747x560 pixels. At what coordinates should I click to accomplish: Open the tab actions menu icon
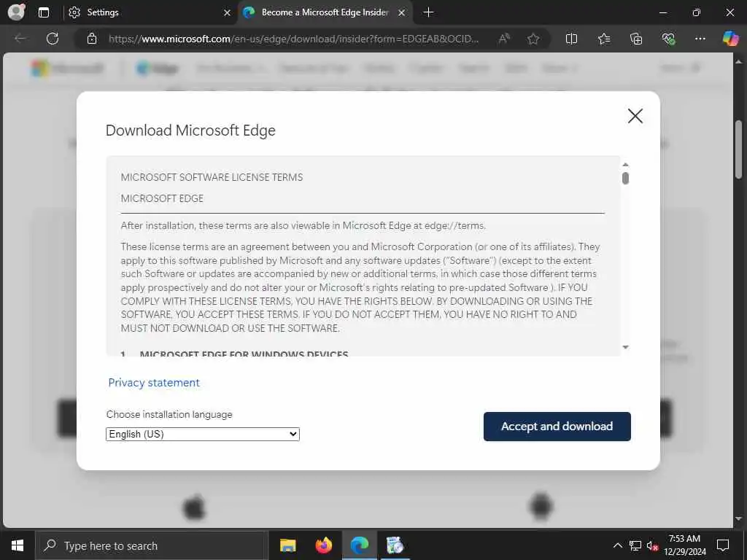pyautogui.click(x=44, y=12)
